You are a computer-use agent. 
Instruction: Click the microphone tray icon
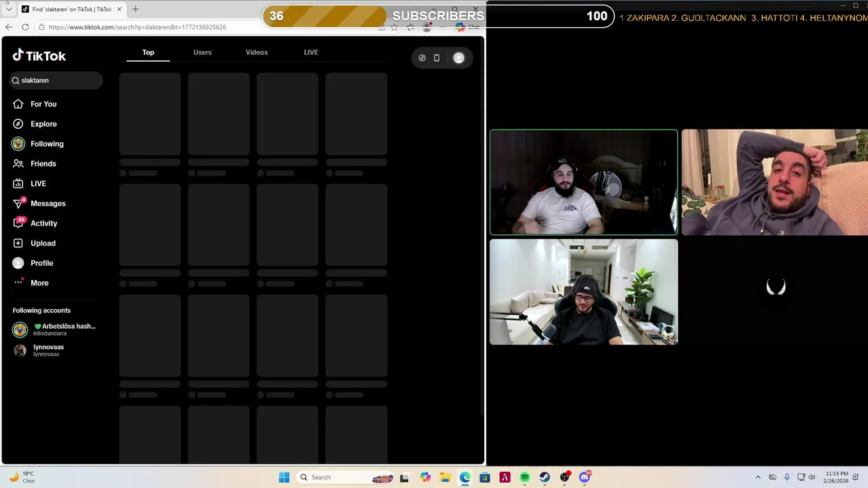point(787,477)
